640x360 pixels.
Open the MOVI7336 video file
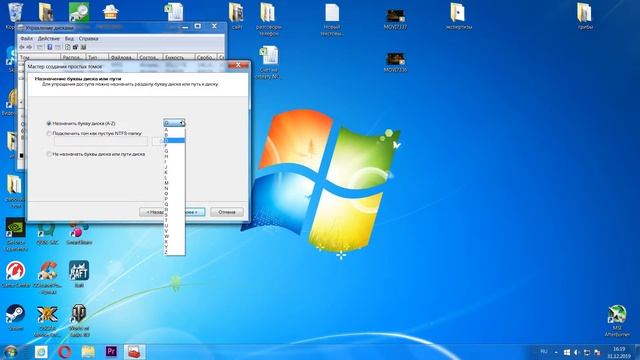pyautogui.click(x=395, y=62)
